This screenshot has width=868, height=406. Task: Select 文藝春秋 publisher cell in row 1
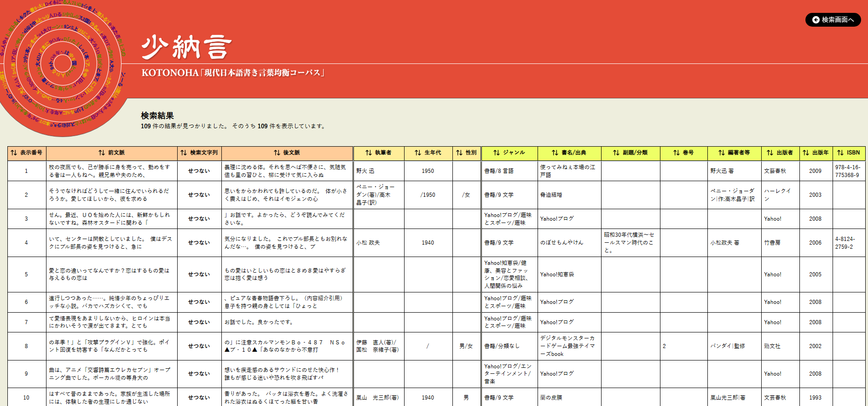tap(780, 171)
